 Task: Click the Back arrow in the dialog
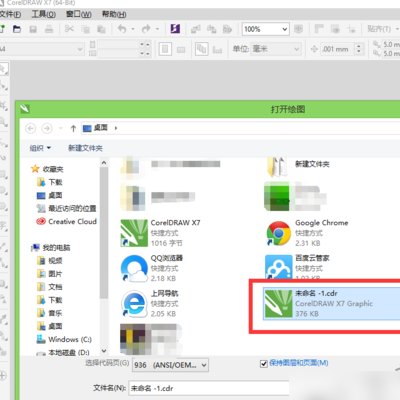(31, 128)
